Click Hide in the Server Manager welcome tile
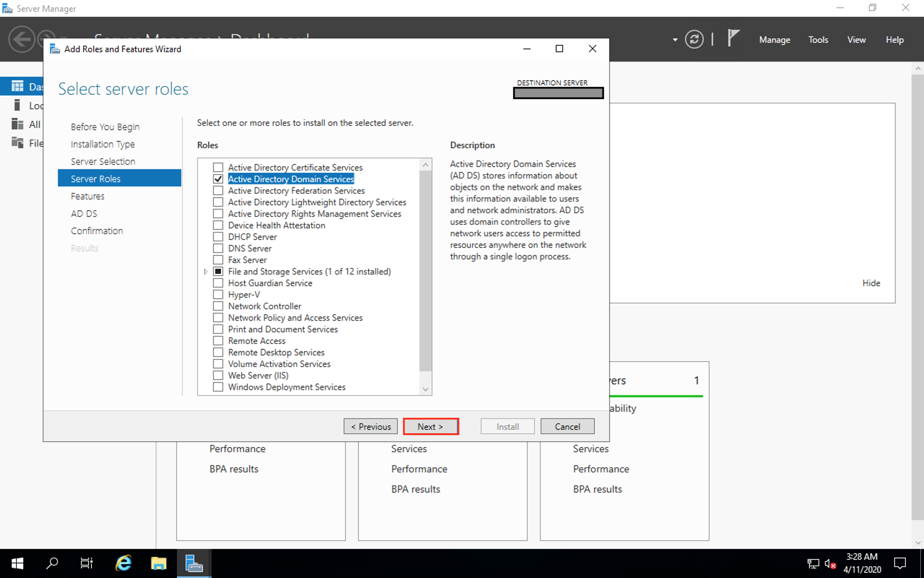The height and width of the screenshot is (578, 924). tap(871, 283)
